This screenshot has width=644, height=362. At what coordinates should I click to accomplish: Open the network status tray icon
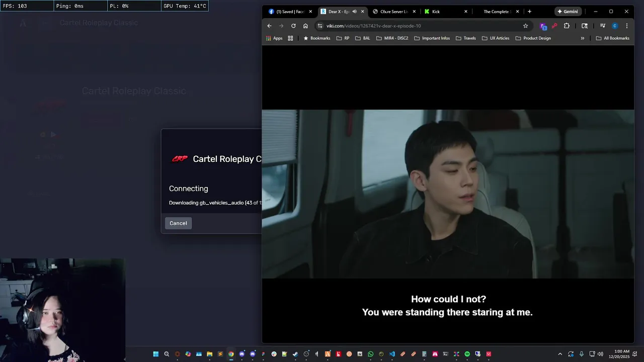[x=592, y=354]
